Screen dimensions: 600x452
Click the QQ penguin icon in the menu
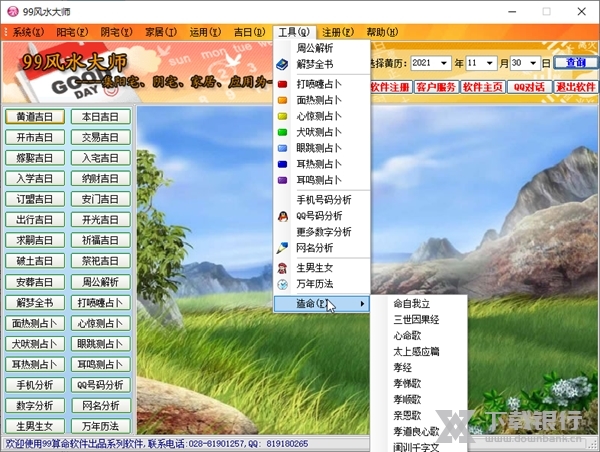[282, 216]
